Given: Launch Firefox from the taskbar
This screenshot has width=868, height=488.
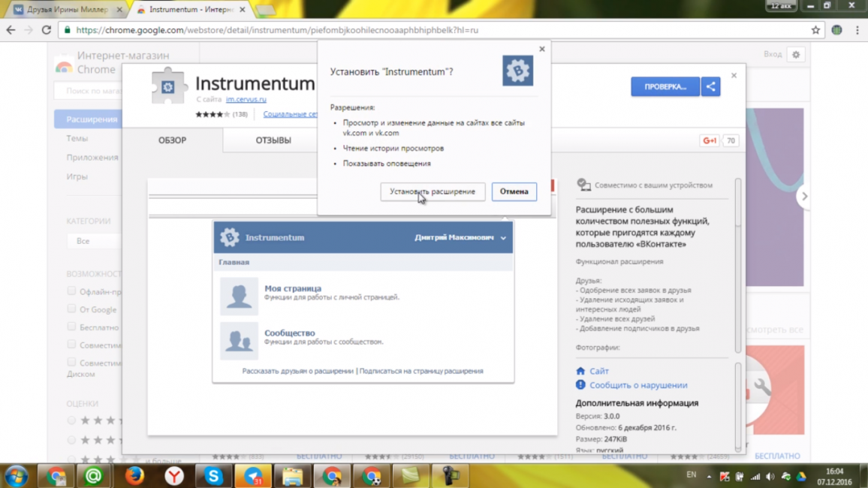Looking at the screenshot, I should click(x=134, y=475).
